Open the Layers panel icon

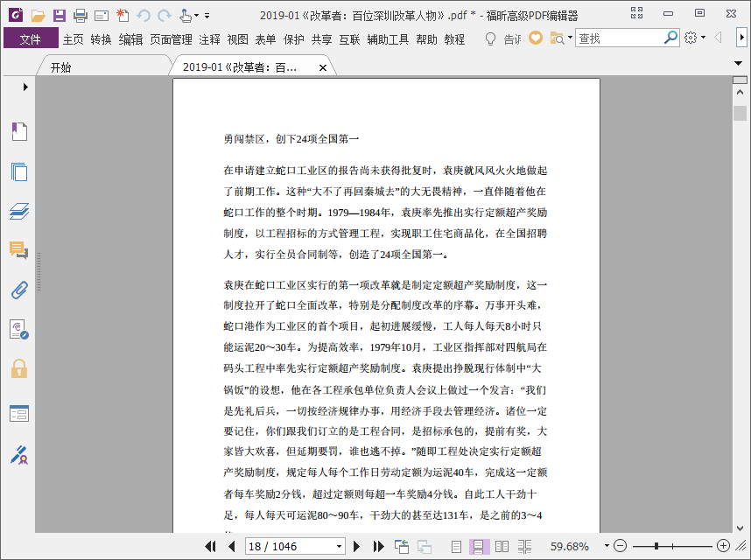pos(19,211)
